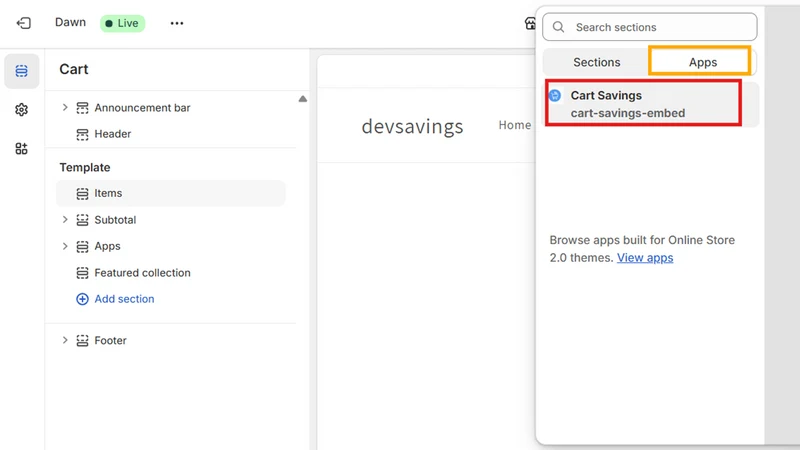
Task: Click the Footer section icon
Action: 82,340
